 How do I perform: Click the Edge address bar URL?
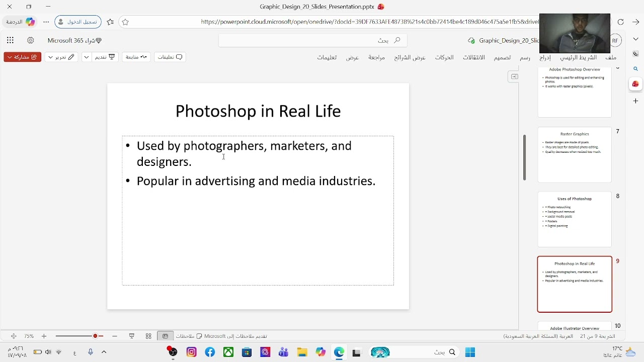[x=370, y=22]
